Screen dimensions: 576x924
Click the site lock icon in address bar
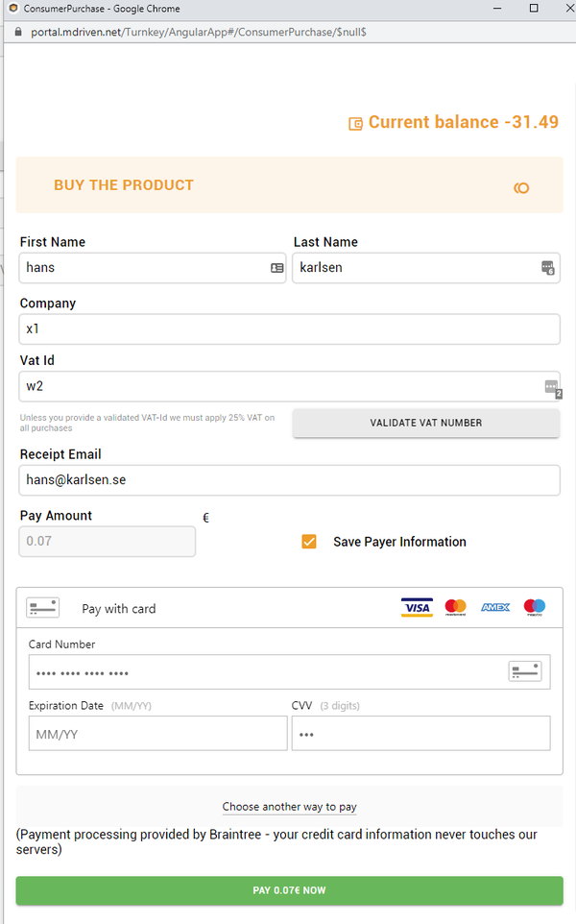click(x=17, y=32)
